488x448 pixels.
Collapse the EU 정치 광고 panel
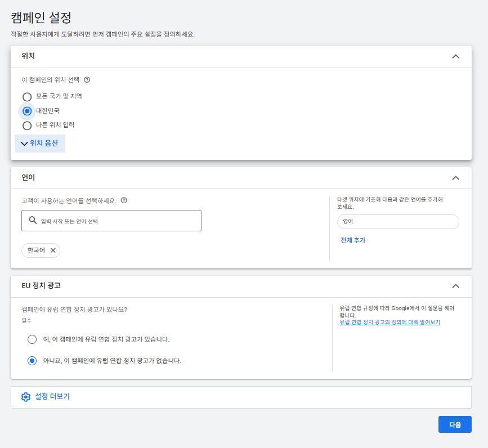click(x=455, y=286)
